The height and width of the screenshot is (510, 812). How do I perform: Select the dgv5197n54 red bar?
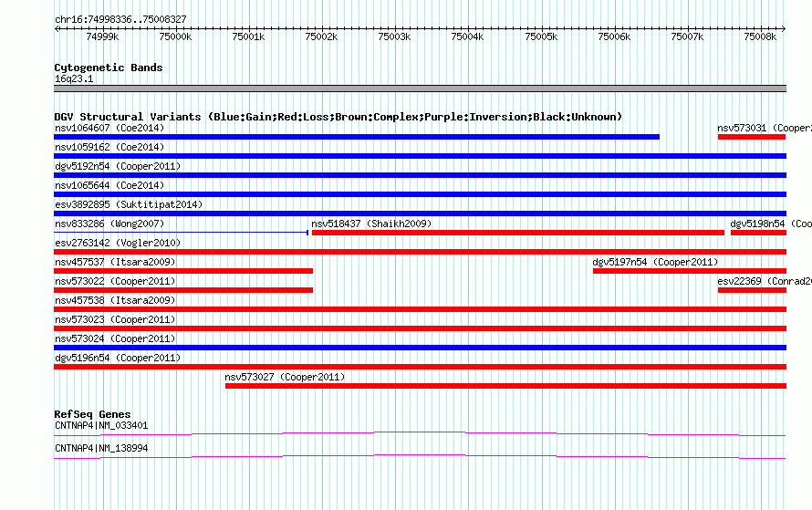(690, 271)
